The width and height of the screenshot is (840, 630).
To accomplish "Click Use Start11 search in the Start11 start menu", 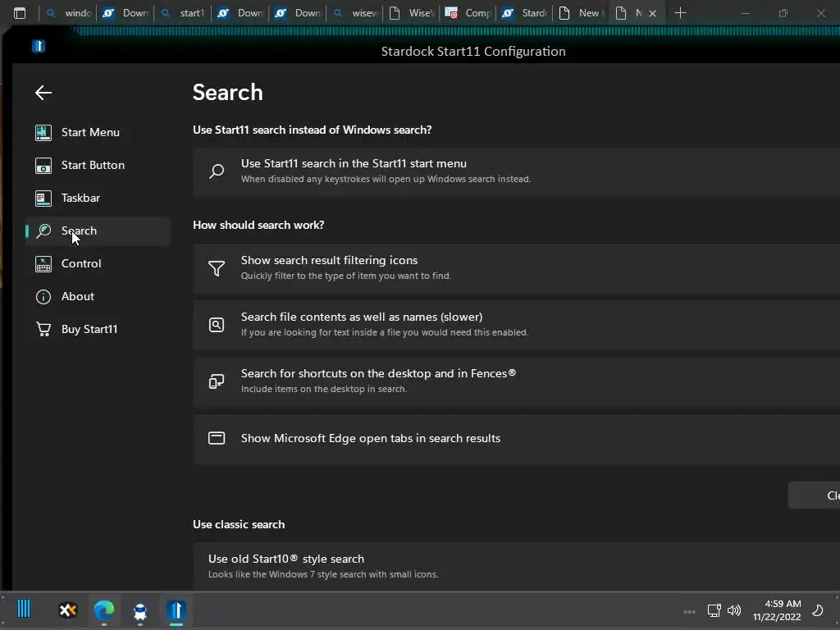I will [517, 172].
